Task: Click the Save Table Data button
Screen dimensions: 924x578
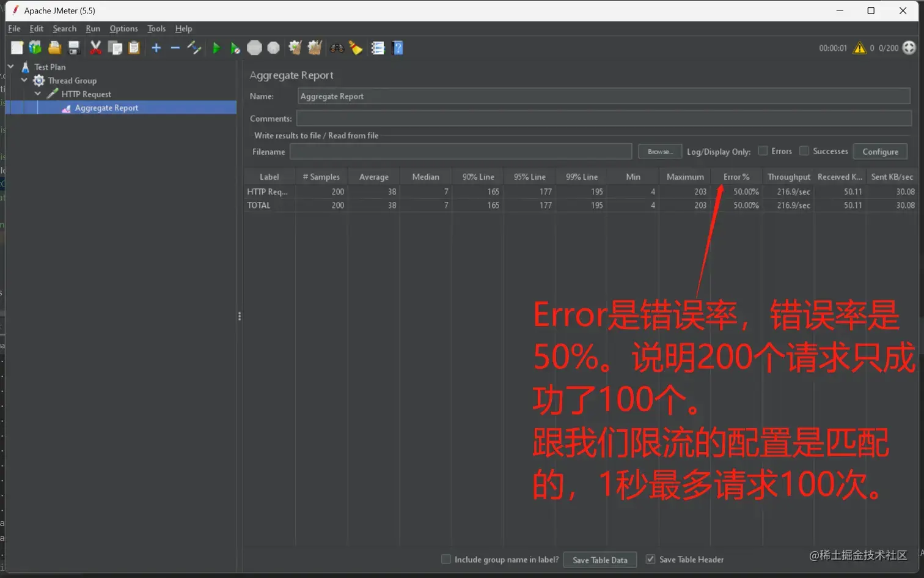Action: tap(599, 560)
